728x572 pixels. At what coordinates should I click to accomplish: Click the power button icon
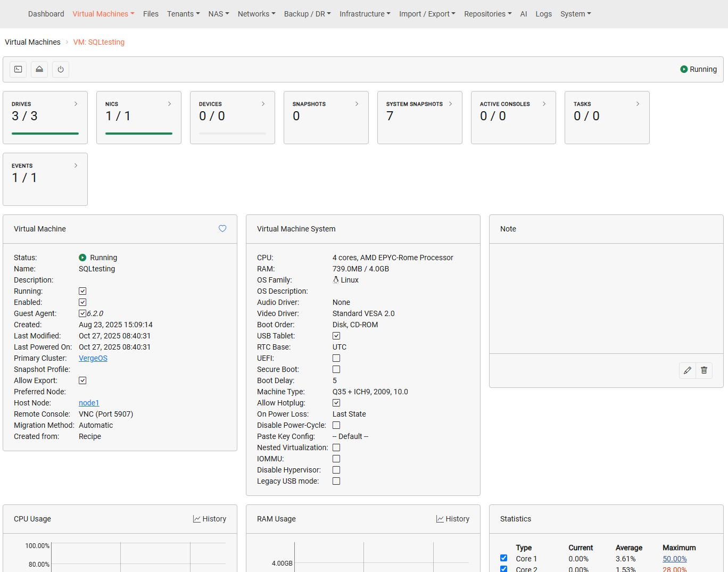point(61,69)
